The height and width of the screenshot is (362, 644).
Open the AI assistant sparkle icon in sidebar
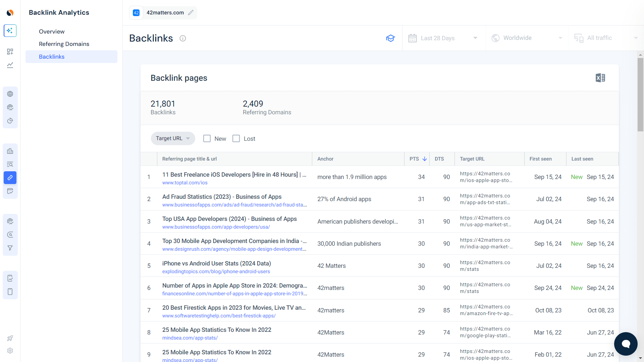10,31
